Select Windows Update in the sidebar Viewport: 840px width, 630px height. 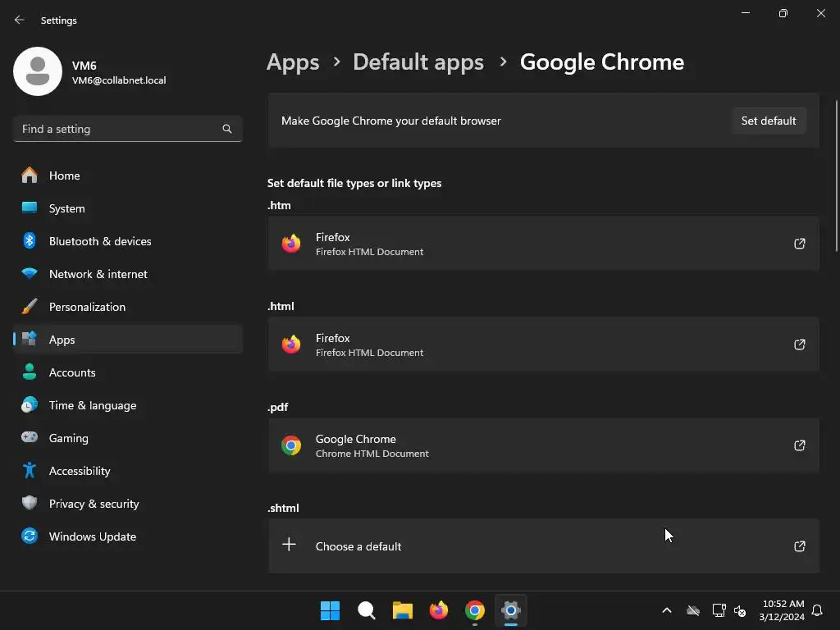93,536
